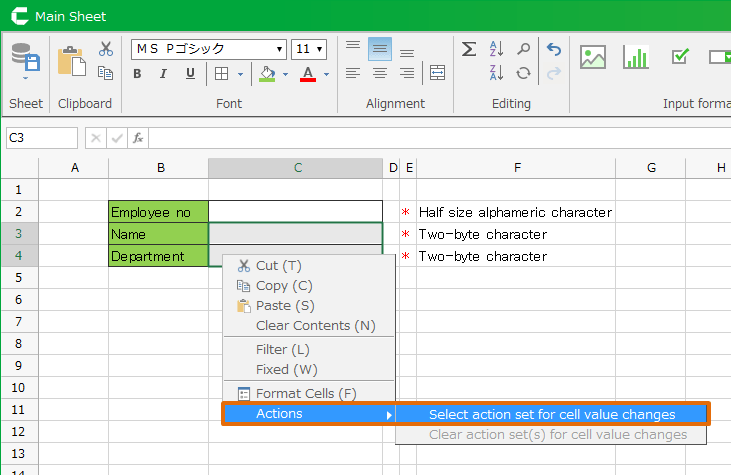Select action set for cell value changes
The image size is (731, 475).
click(552, 414)
